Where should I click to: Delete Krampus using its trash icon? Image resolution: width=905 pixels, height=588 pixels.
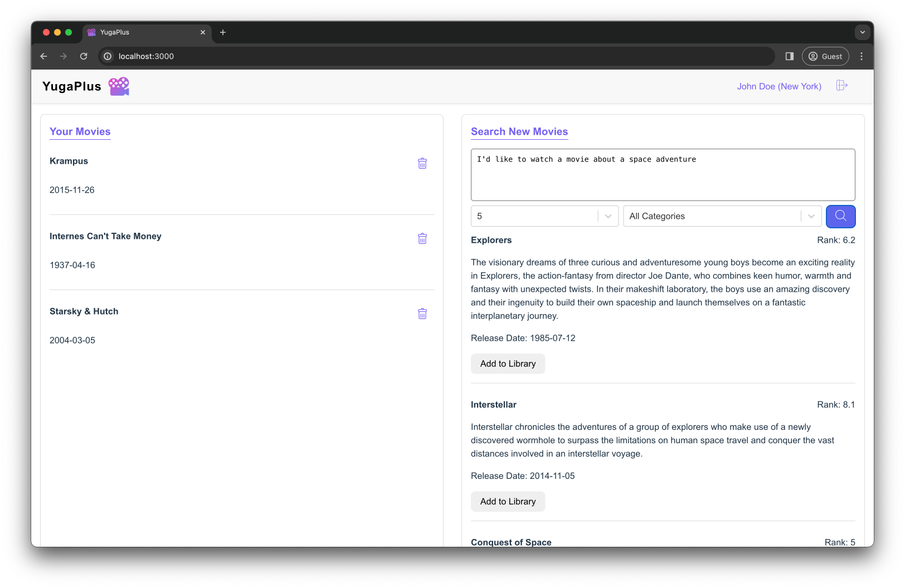[x=422, y=163]
